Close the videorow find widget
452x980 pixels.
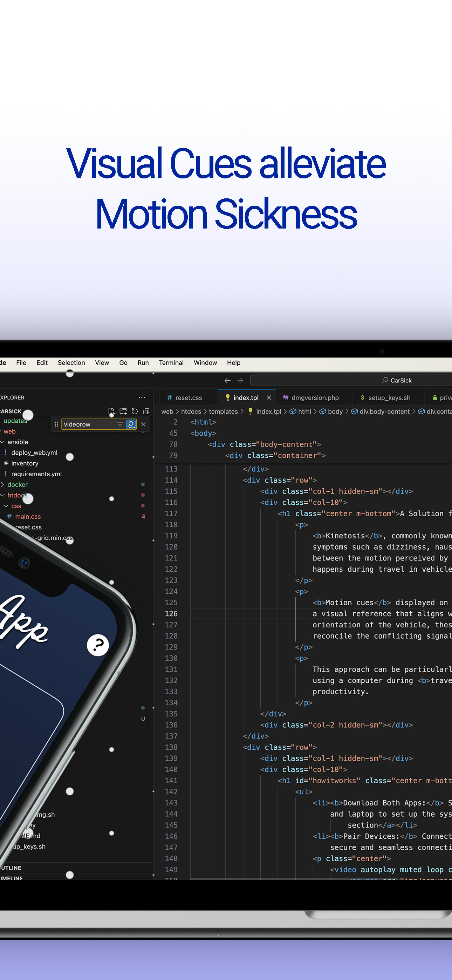pyautogui.click(x=143, y=424)
